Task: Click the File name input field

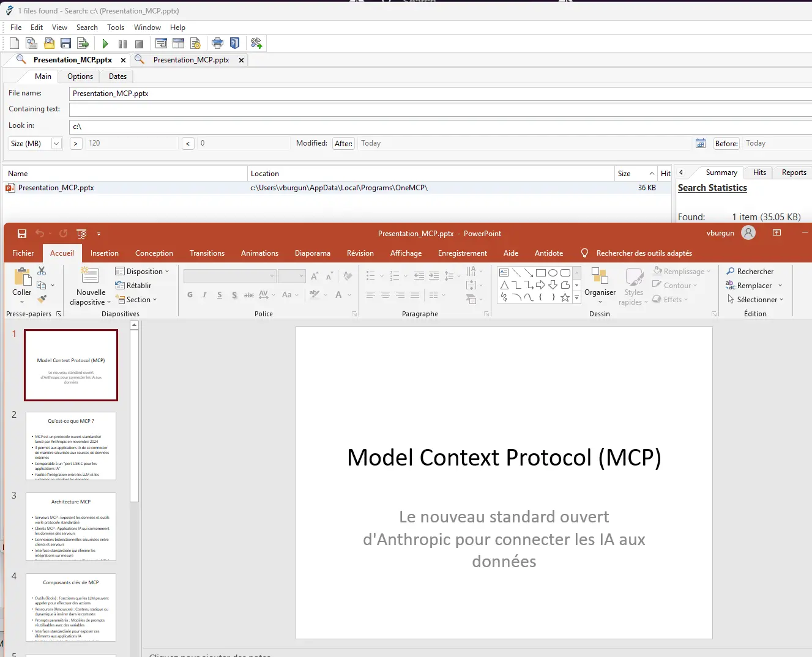Action: click(441, 94)
